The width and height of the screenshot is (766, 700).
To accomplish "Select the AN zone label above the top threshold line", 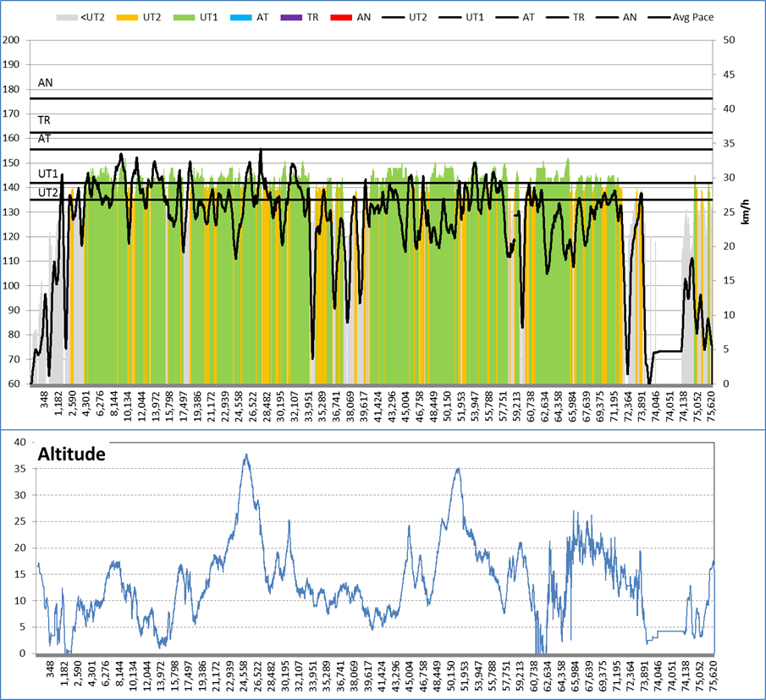I will click(46, 83).
